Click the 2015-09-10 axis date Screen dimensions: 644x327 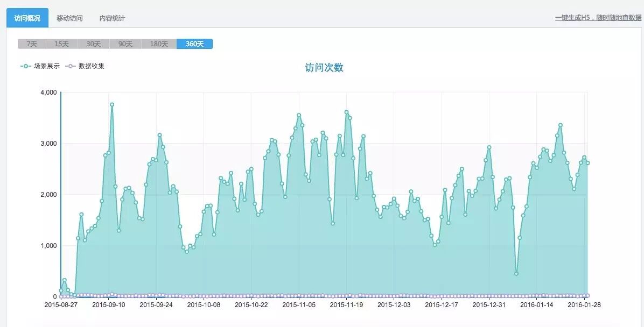click(x=108, y=305)
